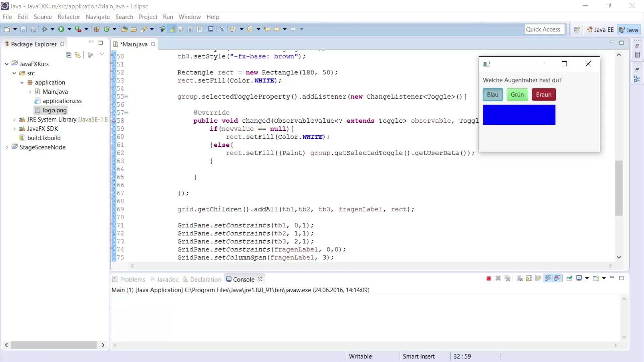Collapse the JavaFXKurs project node
The width and height of the screenshot is (644, 362).
pyautogui.click(x=6, y=64)
